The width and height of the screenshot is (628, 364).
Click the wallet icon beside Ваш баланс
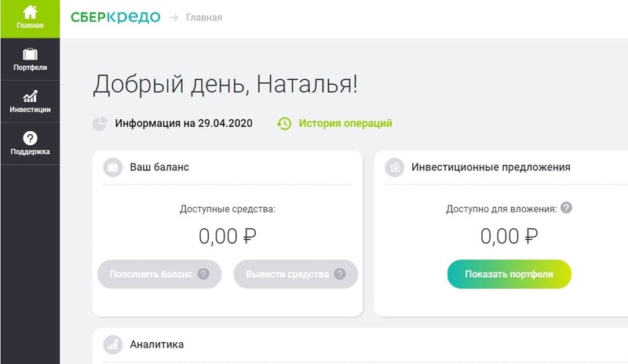click(113, 167)
